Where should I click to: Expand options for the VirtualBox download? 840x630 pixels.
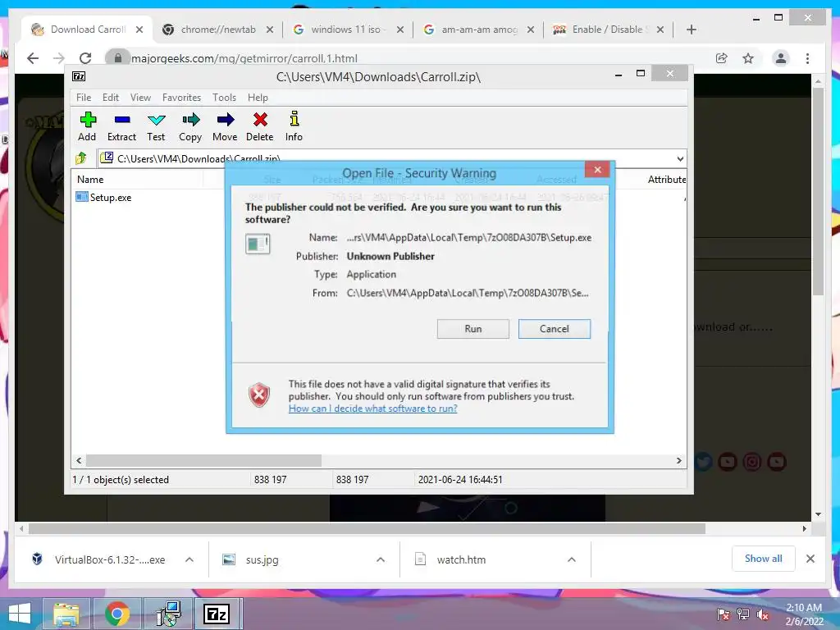[x=189, y=559]
